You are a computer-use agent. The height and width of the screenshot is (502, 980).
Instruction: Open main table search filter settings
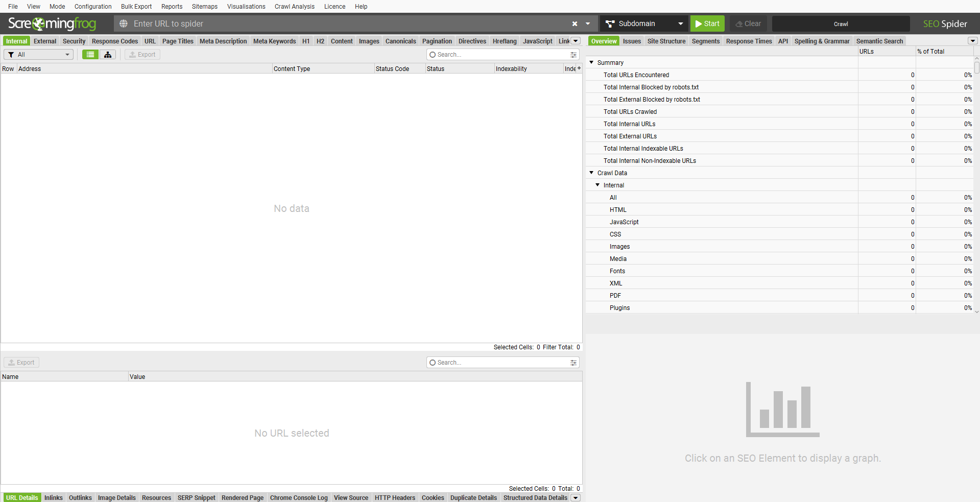click(x=573, y=55)
